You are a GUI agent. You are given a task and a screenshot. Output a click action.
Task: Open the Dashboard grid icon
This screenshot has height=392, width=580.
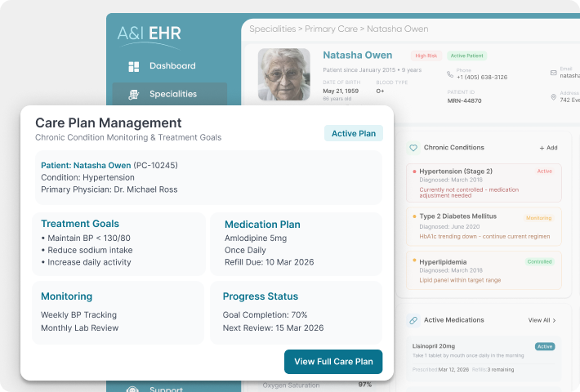pyautogui.click(x=133, y=67)
